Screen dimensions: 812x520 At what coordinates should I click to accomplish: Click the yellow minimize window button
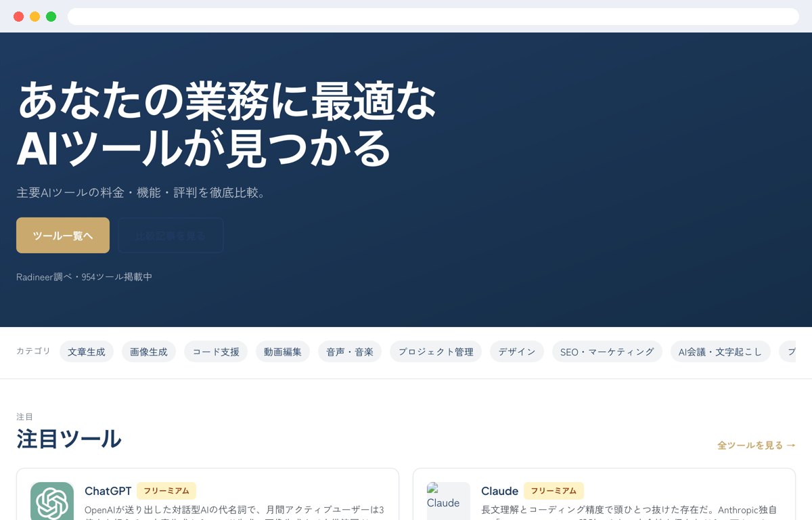coord(35,16)
